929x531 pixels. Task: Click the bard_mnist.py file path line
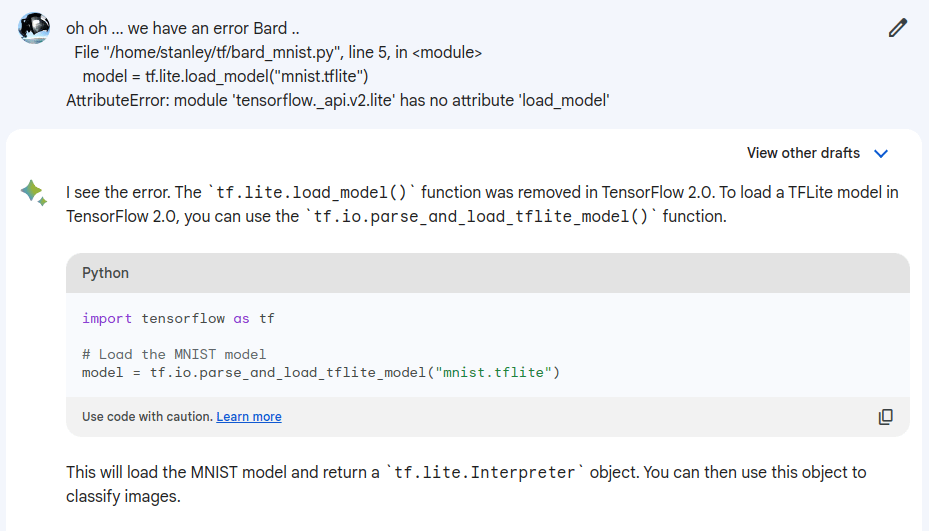[278, 52]
